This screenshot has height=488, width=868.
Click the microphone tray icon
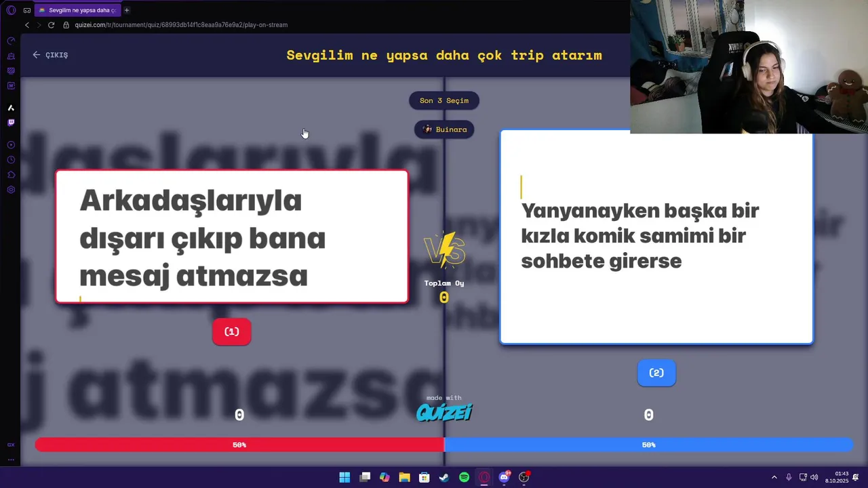point(789,477)
